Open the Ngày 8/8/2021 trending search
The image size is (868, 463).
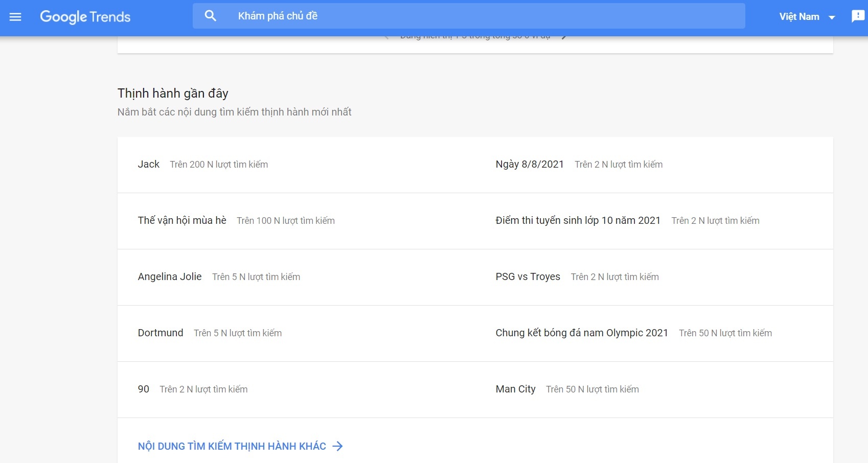click(x=530, y=164)
